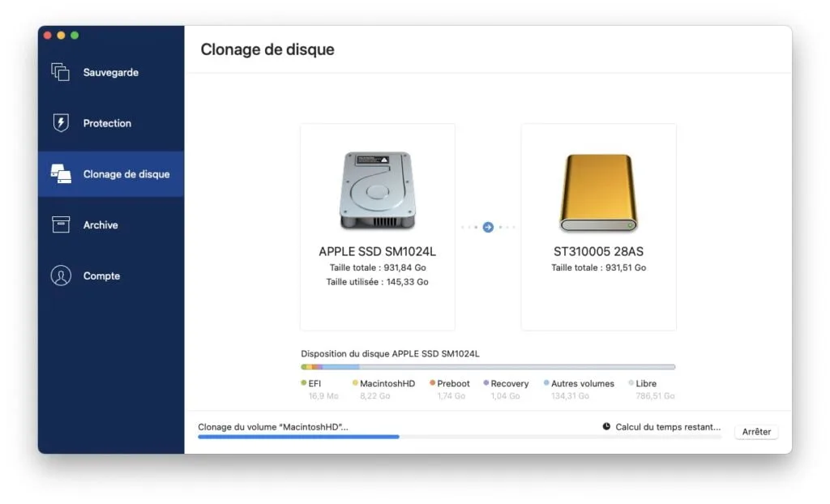Viewport: 830px width, 504px height.
Task: Select the Protection shield icon
Action: (62, 122)
